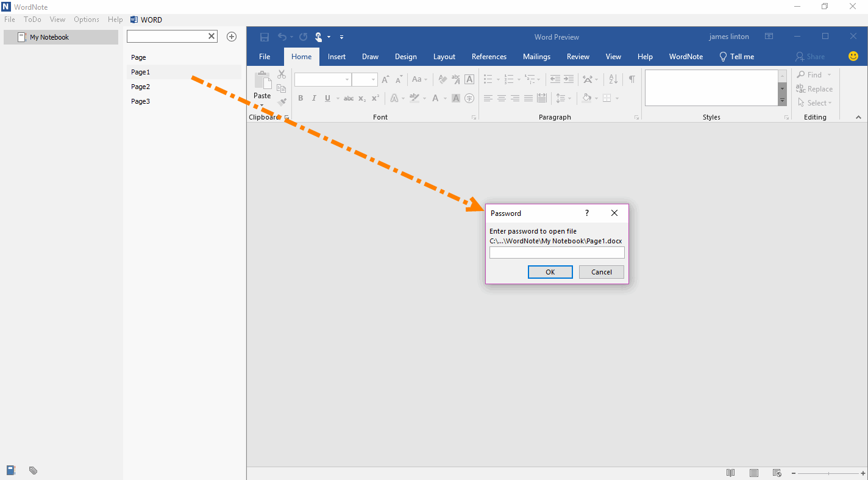Screen dimensions: 868x480
Task: Toggle Show/Hide paragraph marks
Action: (x=632, y=79)
